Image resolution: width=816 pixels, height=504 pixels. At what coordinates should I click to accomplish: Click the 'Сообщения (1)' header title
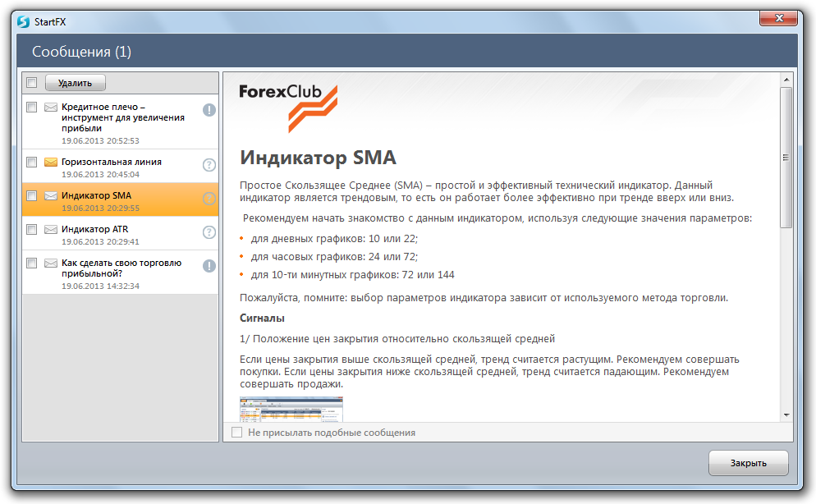point(82,52)
